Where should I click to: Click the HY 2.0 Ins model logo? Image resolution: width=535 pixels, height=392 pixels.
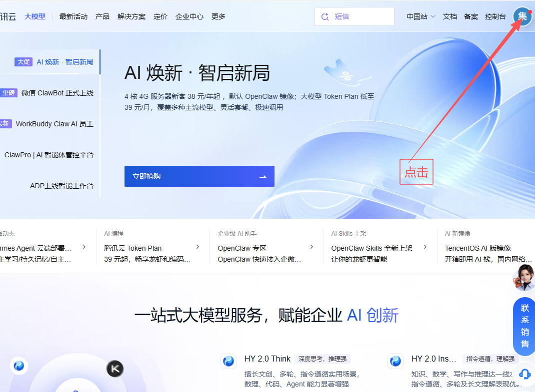click(x=395, y=361)
